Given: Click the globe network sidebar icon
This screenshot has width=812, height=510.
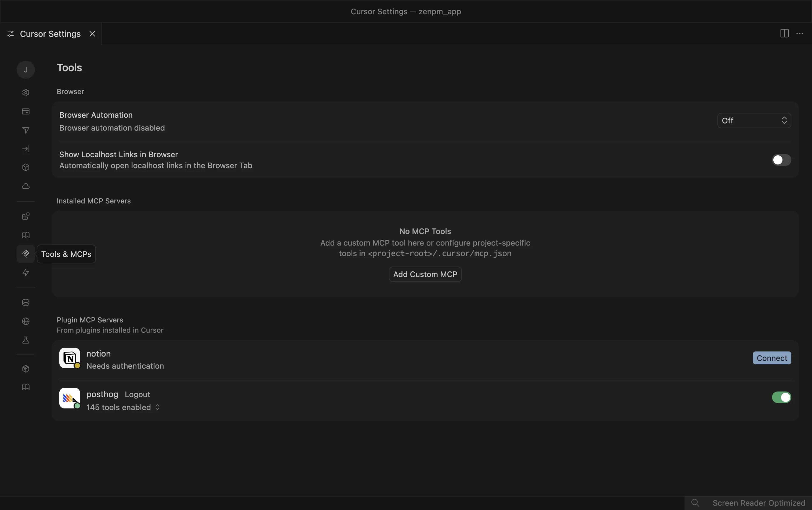Looking at the screenshot, I should [x=26, y=321].
